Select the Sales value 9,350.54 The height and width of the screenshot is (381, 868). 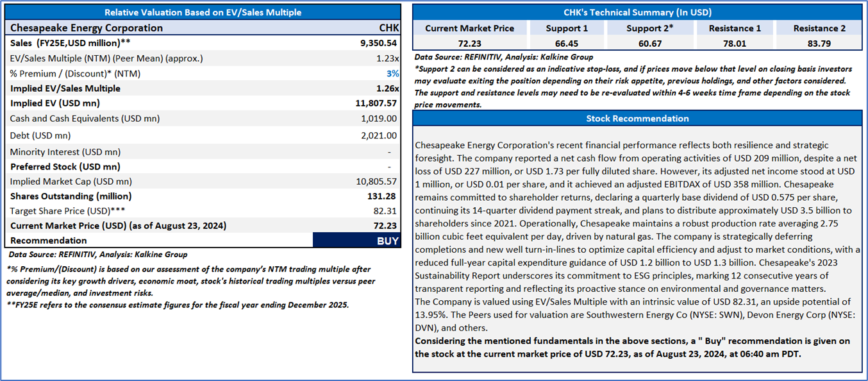pos(378,43)
